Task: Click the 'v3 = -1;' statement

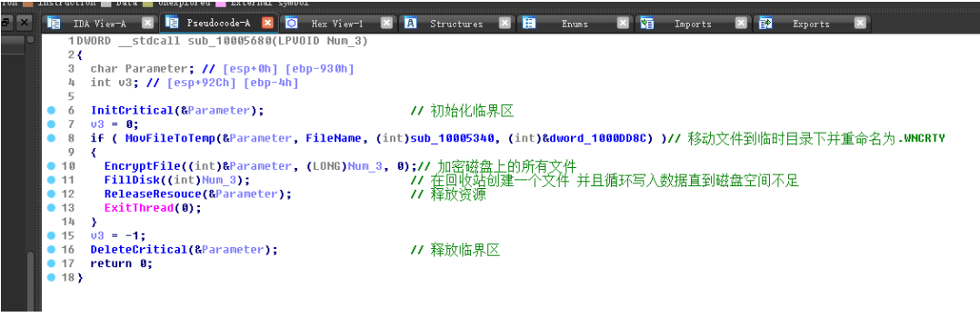Action: pos(118,235)
